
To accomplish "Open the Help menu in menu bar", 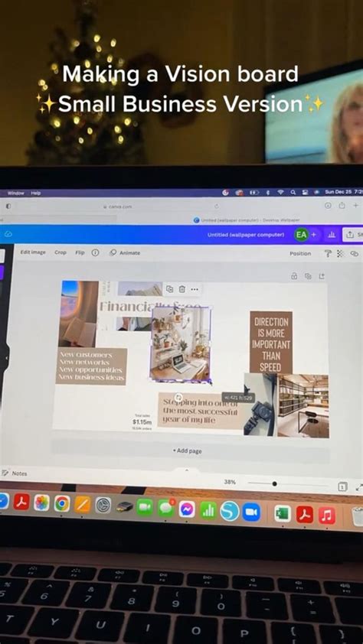I will pyautogui.click(x=36, y=193).
